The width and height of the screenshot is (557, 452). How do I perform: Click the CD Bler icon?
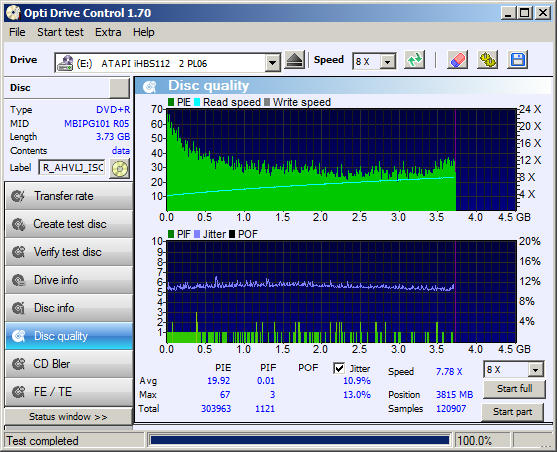[18, 364]
